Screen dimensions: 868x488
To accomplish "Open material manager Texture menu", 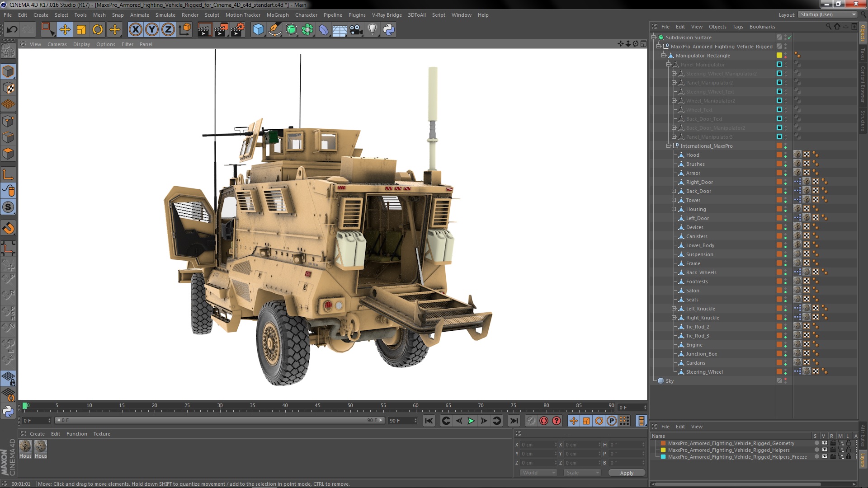I will tap(102, 434).
